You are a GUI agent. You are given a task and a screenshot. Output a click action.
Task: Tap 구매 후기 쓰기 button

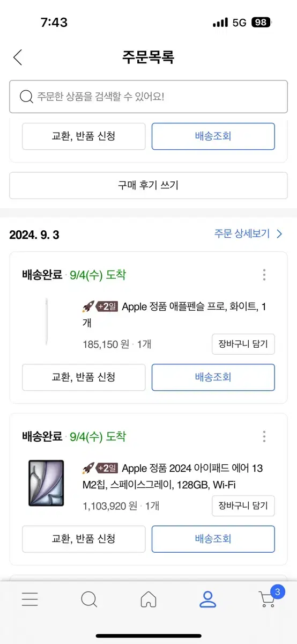point(148,186)
